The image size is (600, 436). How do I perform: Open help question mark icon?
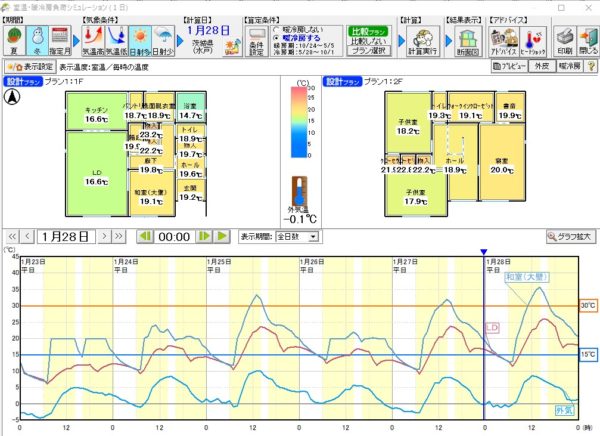point(591,66)
